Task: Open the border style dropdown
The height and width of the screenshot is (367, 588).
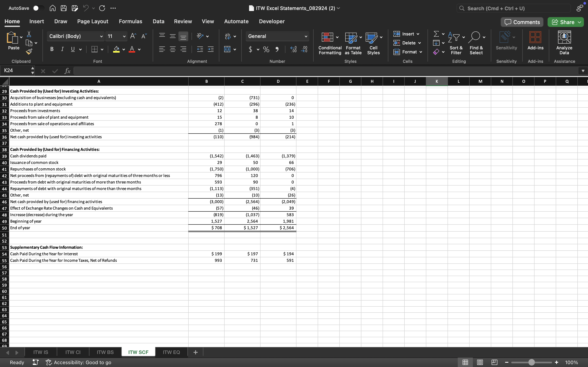Action: [102, 49]
